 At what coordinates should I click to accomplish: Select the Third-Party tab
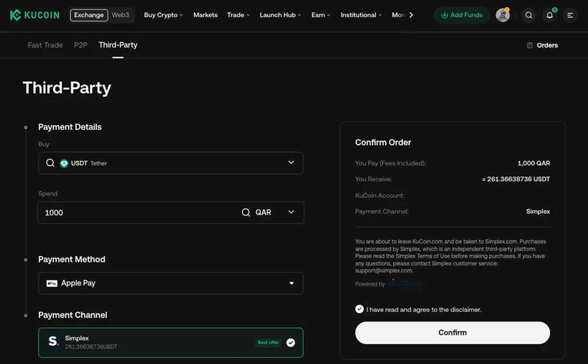(x=118, y=45)
